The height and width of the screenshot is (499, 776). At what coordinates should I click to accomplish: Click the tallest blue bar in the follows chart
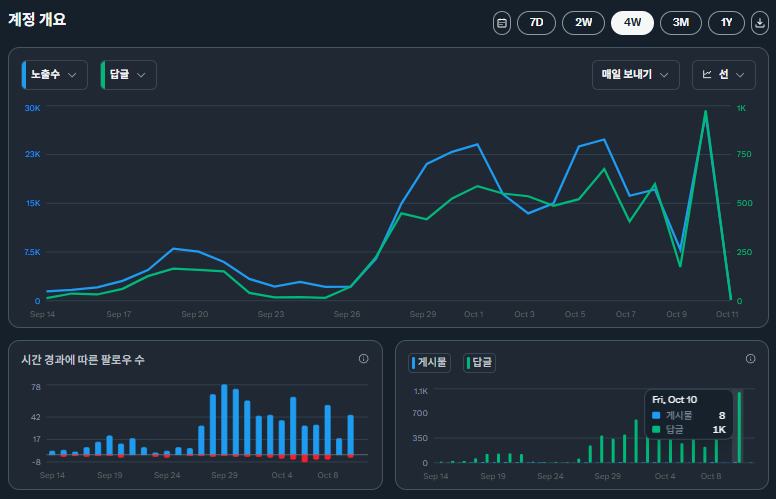(x=224, y=419)
